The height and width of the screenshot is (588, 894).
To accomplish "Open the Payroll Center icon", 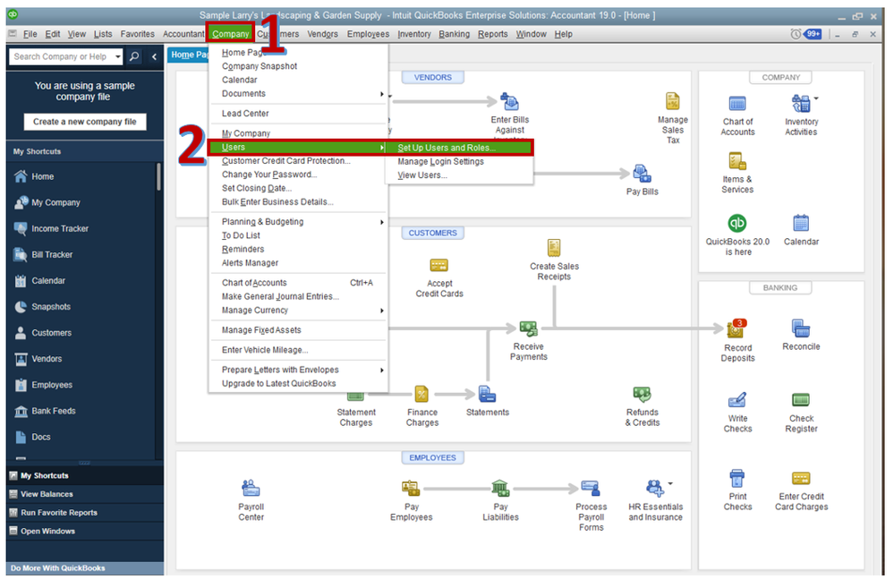I will click(251, 488).
